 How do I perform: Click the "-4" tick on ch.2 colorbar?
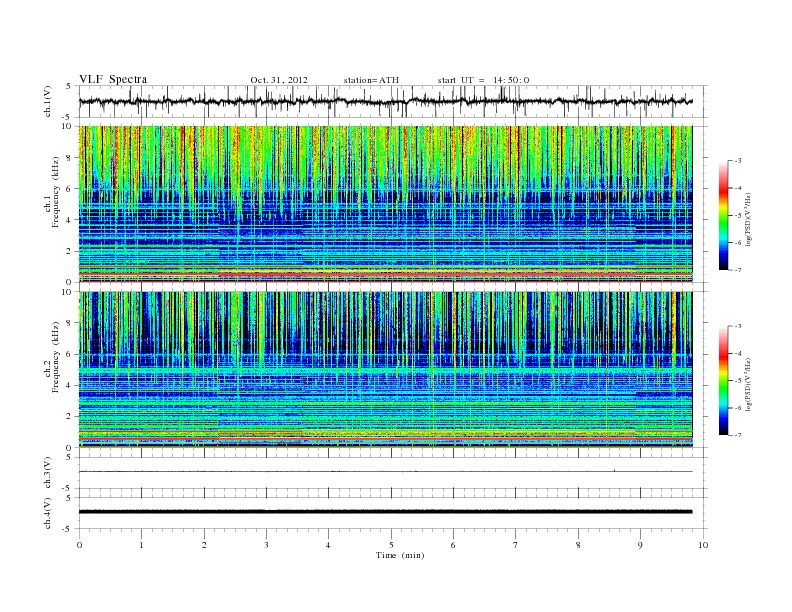pyautogui.click(x=738, y=353)
